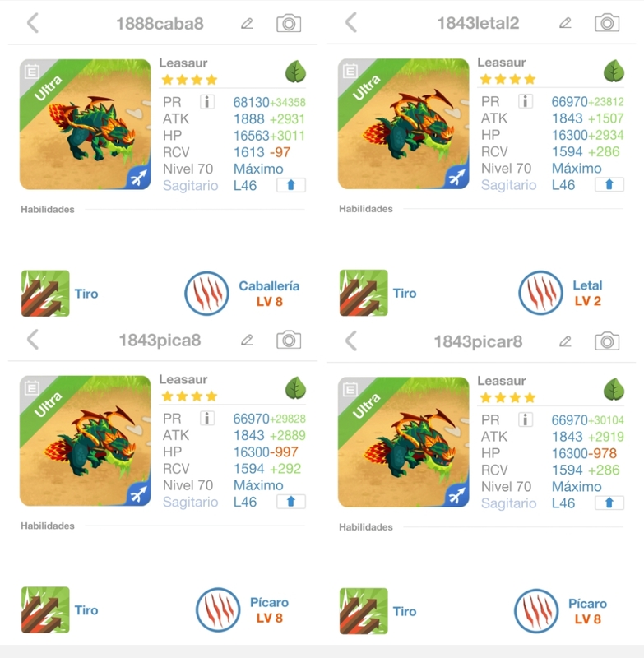Tap the Sagitario link on 1888caba8 card
Screen dimensions: 644x658
(x=191, y=186)
